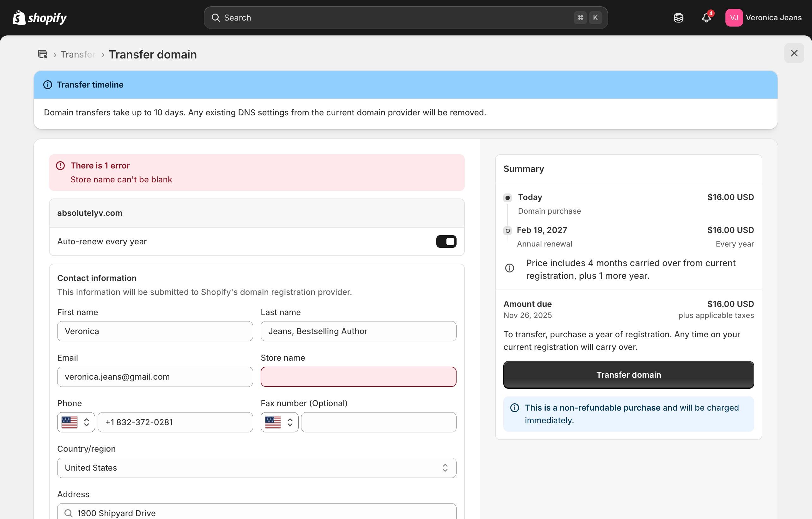Focus the top Search bar

pyautogui.click(x=398, y=18)
